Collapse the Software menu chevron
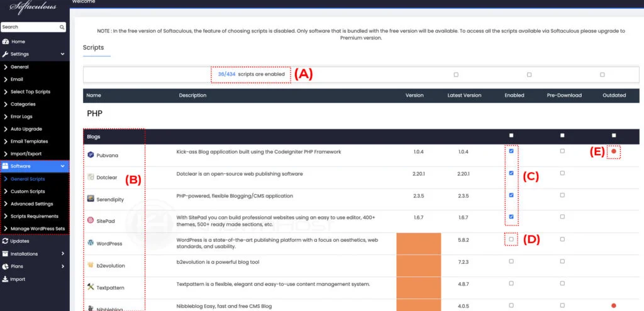 [62, 166]
